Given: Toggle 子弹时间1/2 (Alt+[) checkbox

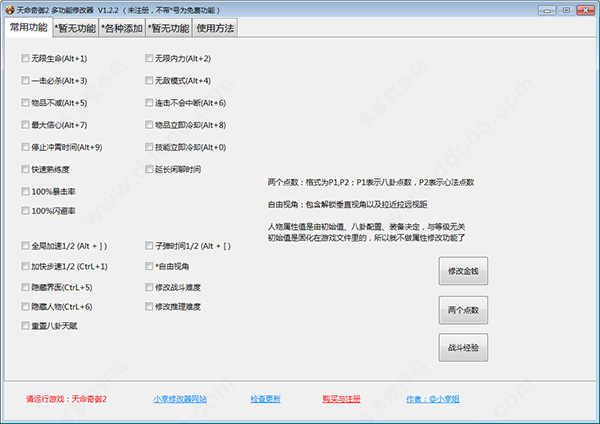Looking at the screenshot, I should tap(149, 246).
